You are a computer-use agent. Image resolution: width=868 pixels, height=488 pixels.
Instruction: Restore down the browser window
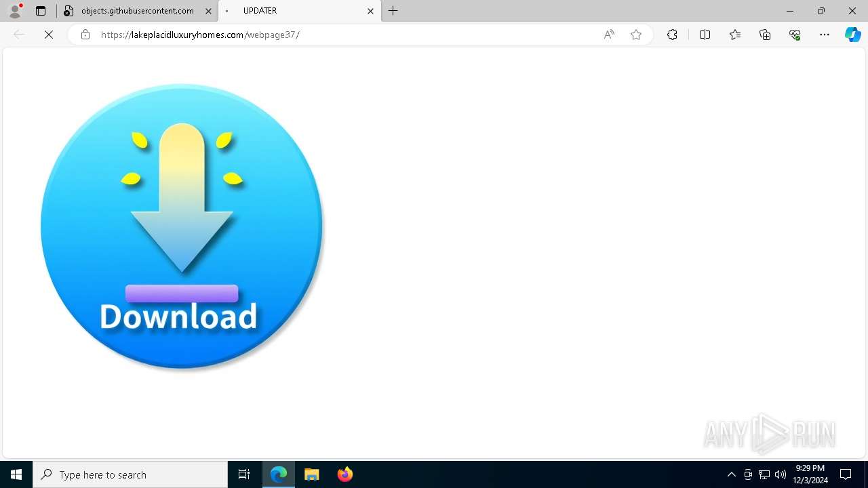(x=821, y=11)
